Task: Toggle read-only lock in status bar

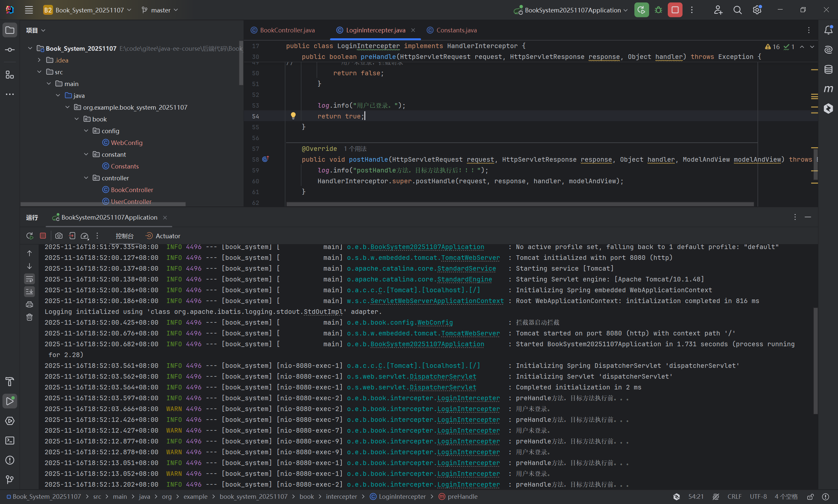Action: [811, 496]
